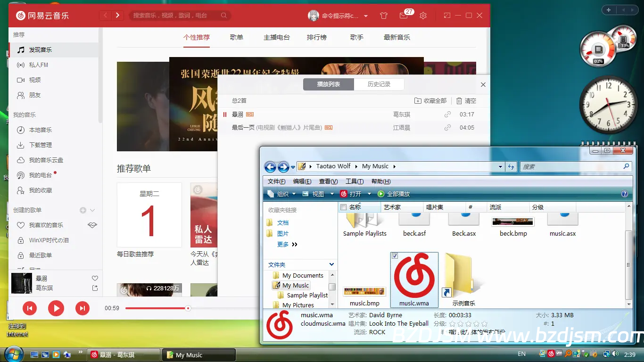Image resolution: width=644 pixels, height=362 pixels.
Task: Open the skin (shirt) icon in NetEase title bar
Action: click(384, 16)
